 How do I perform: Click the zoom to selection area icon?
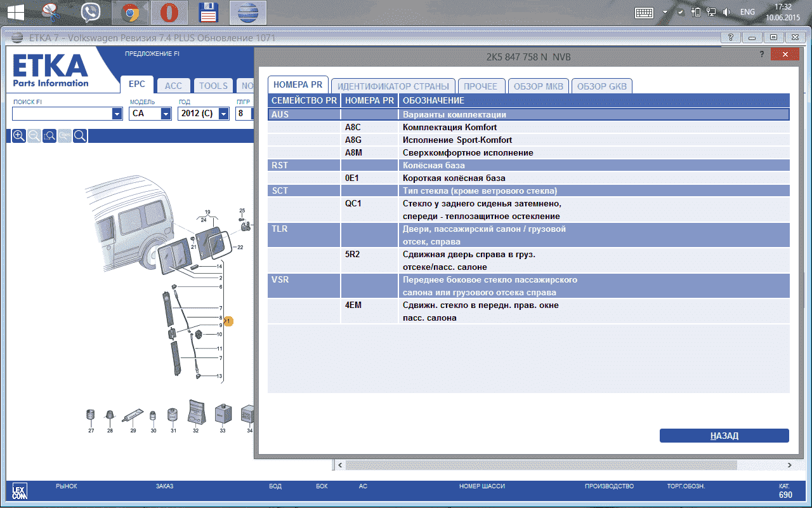49,135
